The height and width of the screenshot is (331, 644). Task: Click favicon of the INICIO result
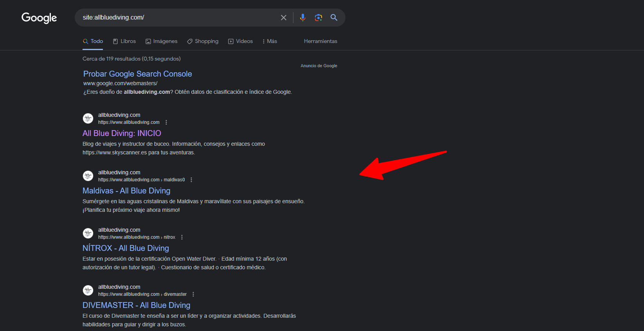click(88, 118)
